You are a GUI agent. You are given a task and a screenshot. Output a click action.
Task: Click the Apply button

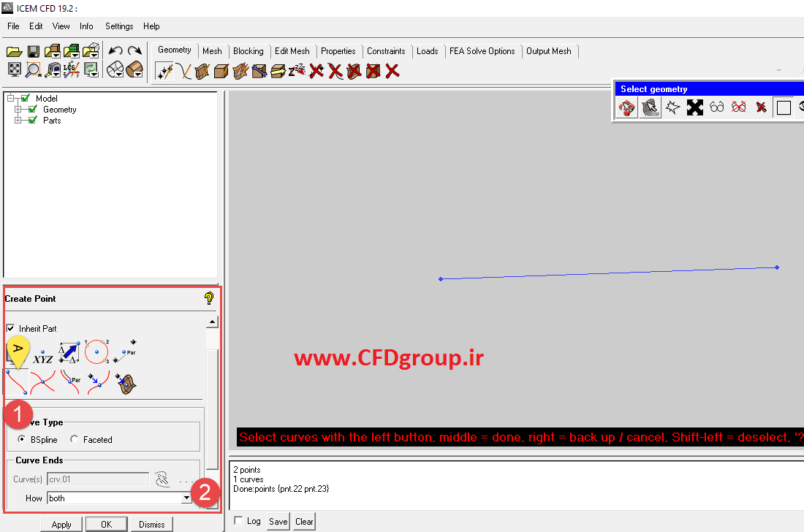(x=61, y=524)
